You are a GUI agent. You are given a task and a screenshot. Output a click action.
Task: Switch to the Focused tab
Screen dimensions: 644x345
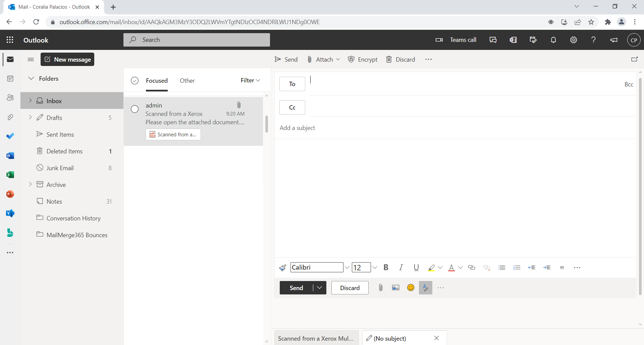coord(157,81)
